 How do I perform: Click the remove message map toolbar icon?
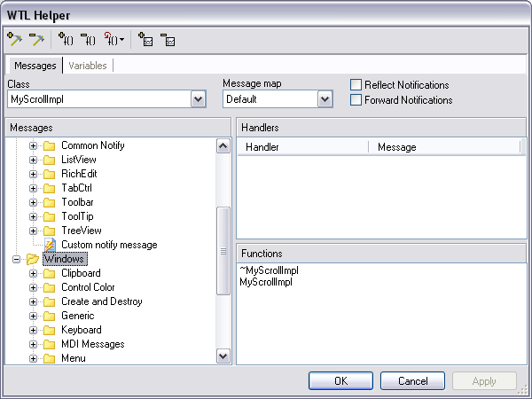[x=168, y=39]
